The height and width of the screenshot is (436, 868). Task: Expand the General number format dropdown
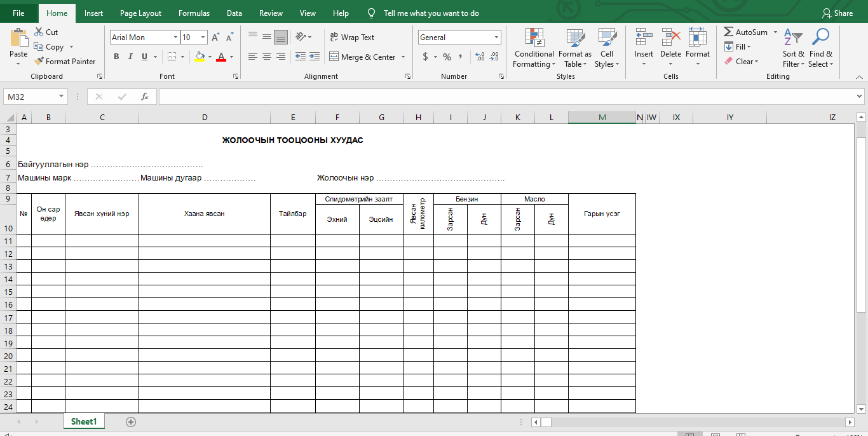tap(496, 37)
